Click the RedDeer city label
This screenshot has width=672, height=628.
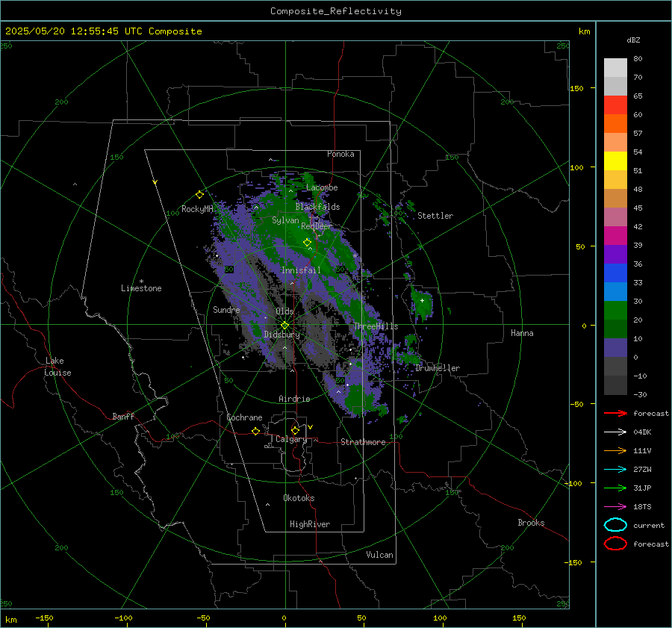317,226
